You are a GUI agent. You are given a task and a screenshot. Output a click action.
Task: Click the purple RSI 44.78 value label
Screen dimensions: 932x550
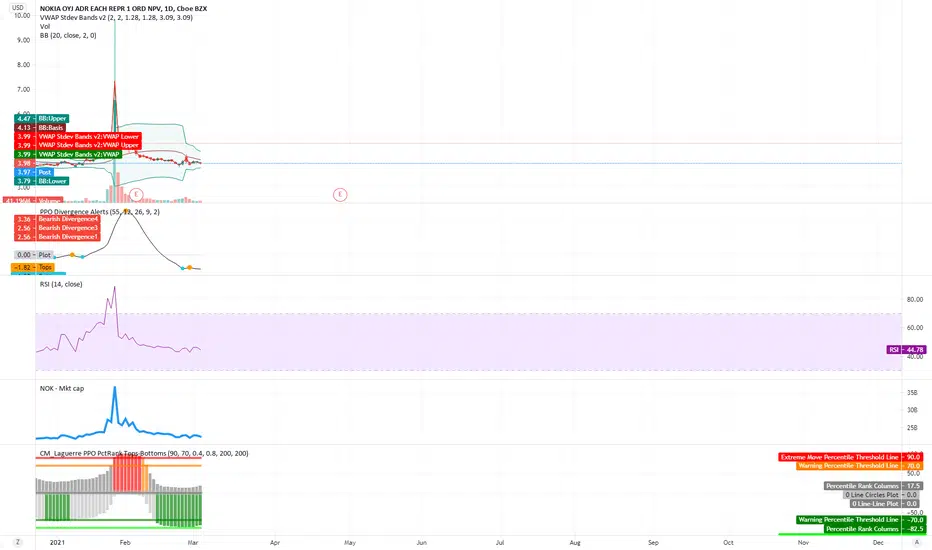pyautogui.click(x=906, y=350)
